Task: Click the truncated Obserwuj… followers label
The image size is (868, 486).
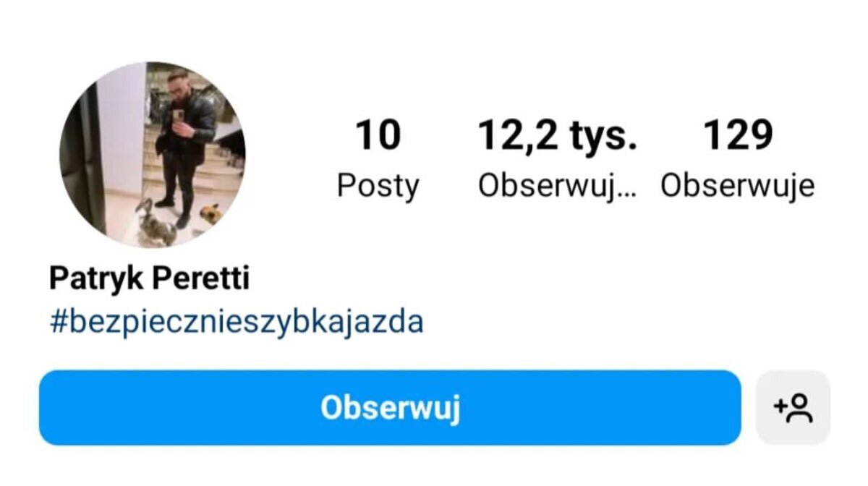Action: (x=557, y=186)
